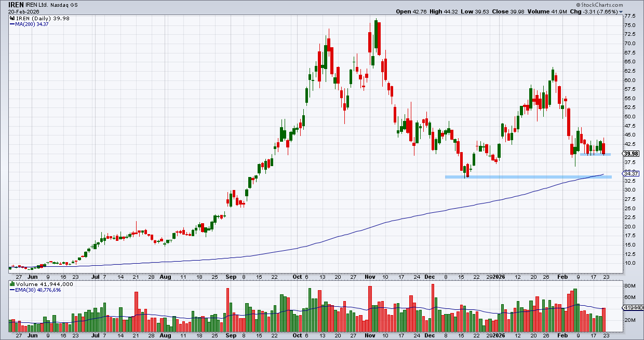Viewport: 644px width, 340px height.
Task: Click the 20.0 price axis label
Action: point(630,226)
